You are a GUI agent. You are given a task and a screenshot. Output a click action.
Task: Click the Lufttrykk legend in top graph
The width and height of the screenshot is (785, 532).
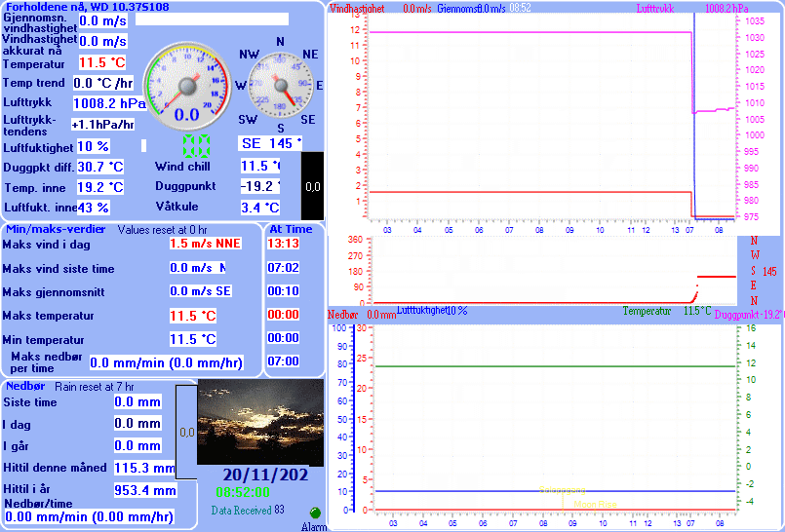[654, 8]
